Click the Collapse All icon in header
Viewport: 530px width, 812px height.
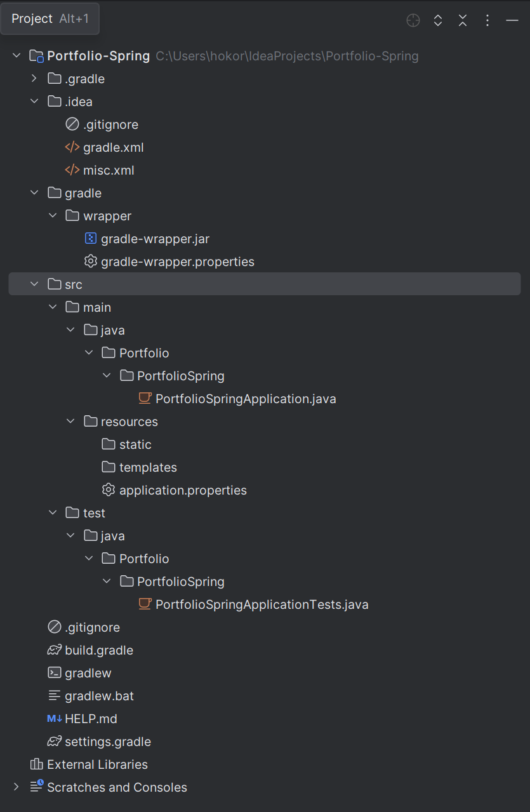[463, 20]
